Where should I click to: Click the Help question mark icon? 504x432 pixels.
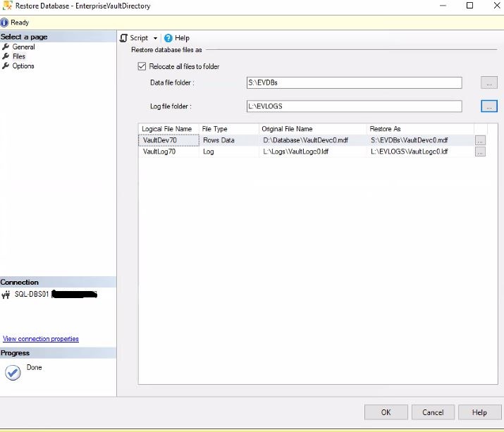pyautogui.click(x=168, y=38)
